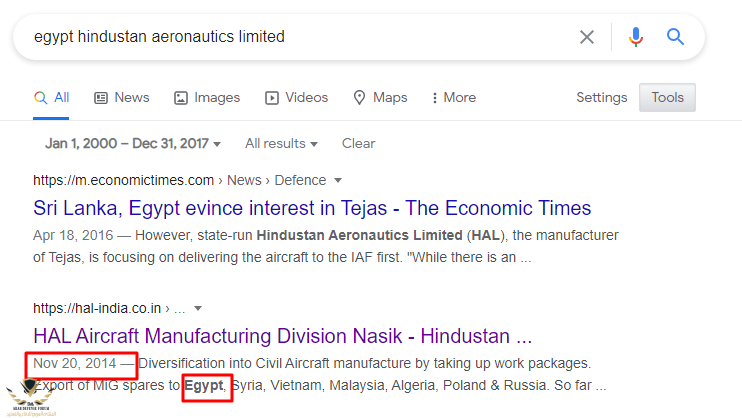This screenshot has width=742, height=418.
Task: Expand the All results filter dropdown
Action: pyautogui.click(x=281, y=143)
